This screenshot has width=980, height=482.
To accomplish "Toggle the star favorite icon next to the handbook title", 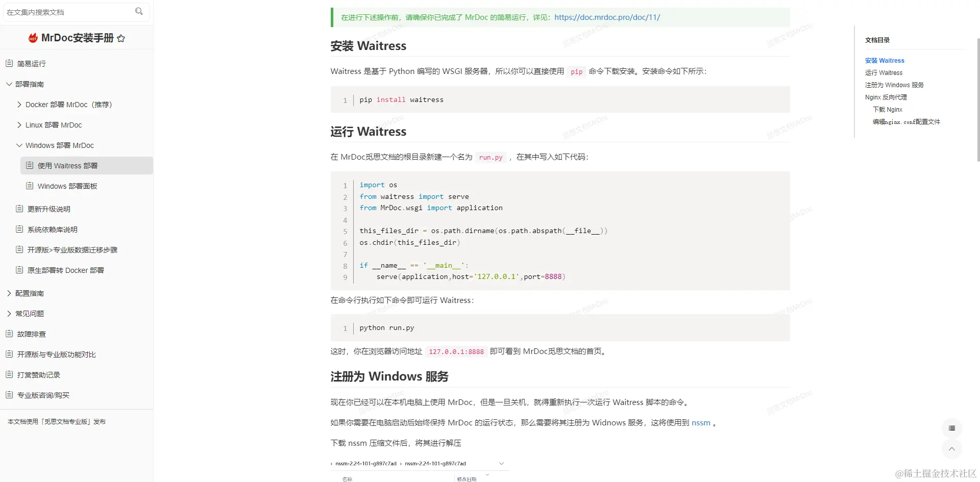I will [x=121, y=38].
